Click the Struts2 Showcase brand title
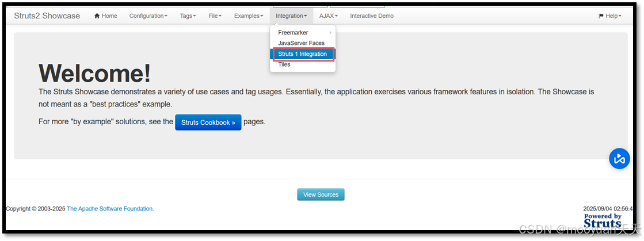The width and height of the screenshot is (644, 241). (x=47, y=16)
